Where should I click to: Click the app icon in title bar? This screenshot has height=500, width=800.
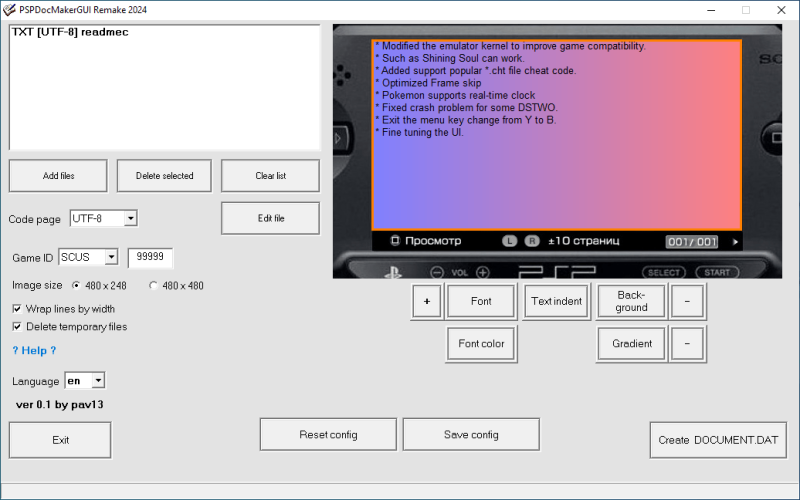[x=9, y=10]
